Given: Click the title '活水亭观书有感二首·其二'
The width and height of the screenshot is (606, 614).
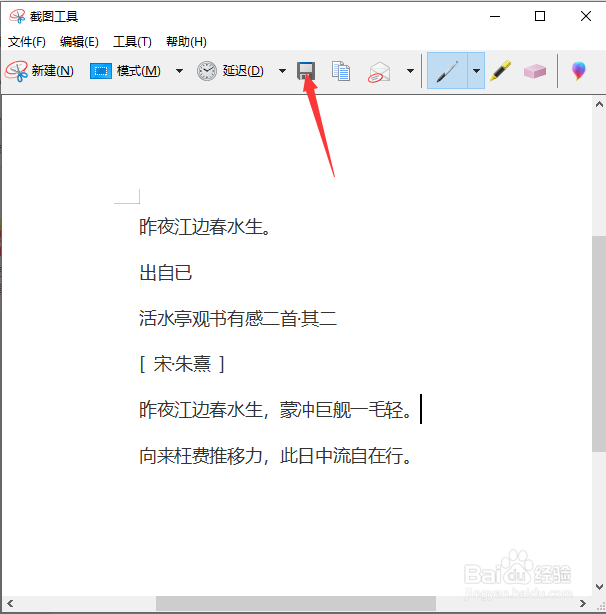Looking at the screenshot, I should point(238,318).
